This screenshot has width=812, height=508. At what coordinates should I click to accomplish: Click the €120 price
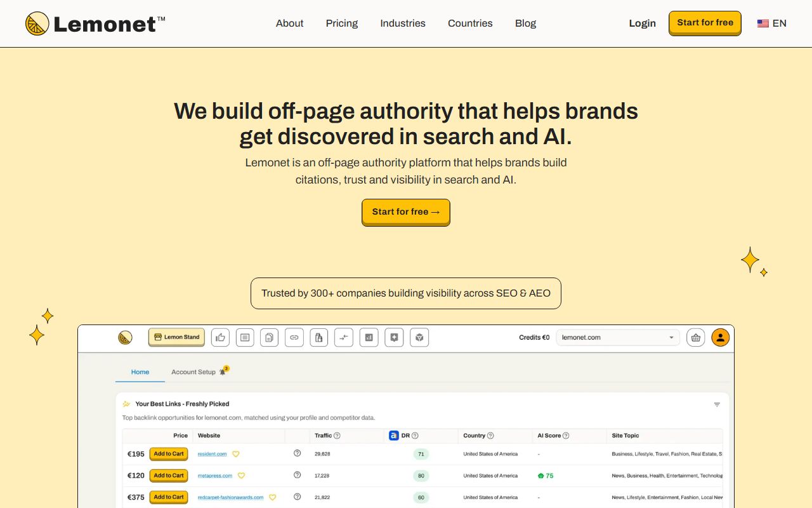coord(136,476)
